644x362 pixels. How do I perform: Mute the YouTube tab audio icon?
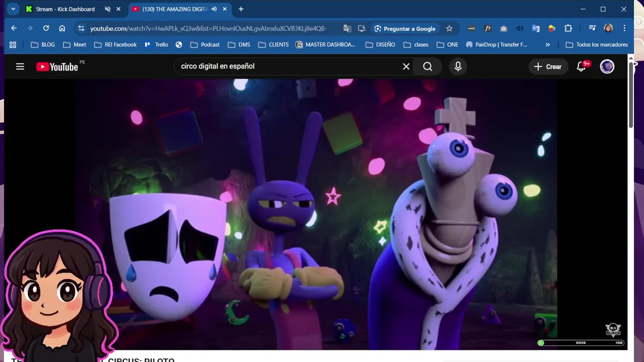[x=214, y=9]
